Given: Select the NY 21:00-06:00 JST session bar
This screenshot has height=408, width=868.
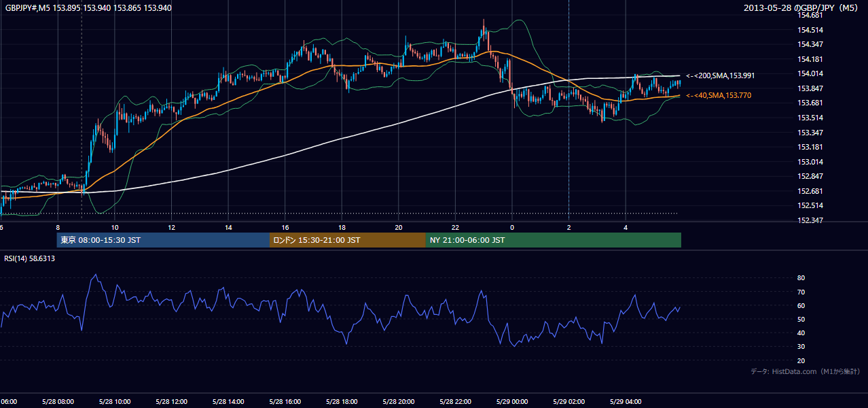Looking at the screenshot, I should (x=554, y=240).
